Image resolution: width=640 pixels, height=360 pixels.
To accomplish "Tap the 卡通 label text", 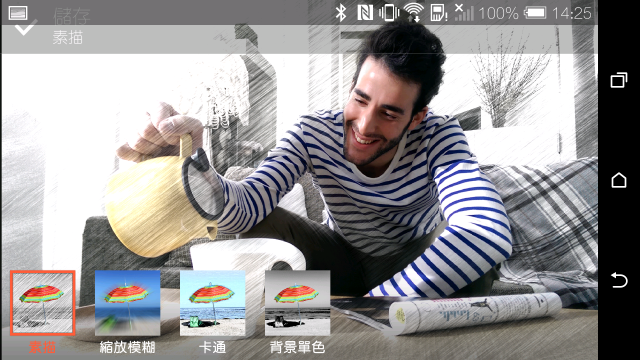I will tap(212, 347).
